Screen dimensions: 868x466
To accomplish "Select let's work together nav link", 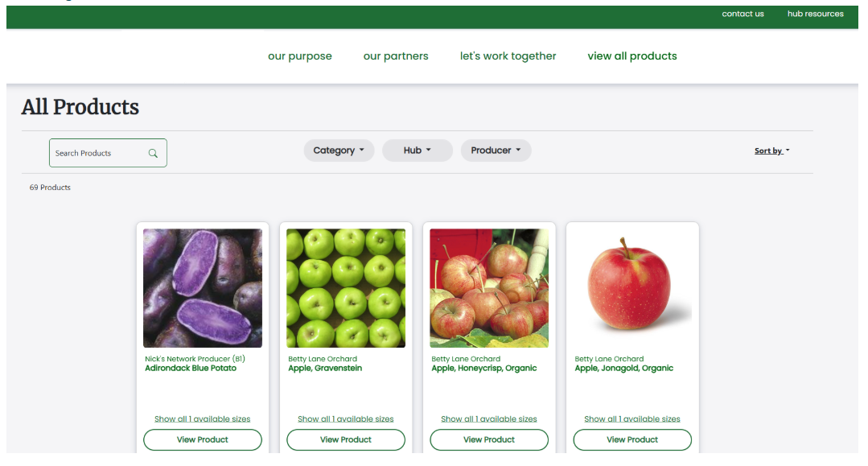I will 508,56.
